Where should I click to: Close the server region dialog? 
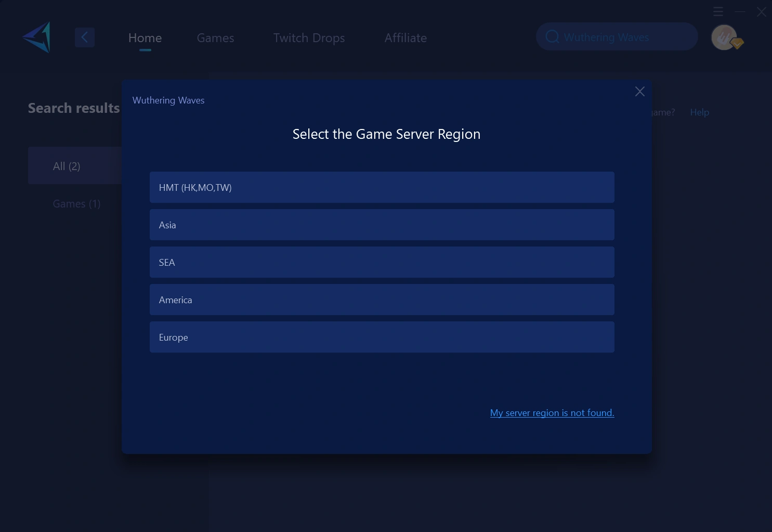coord(639,91)
